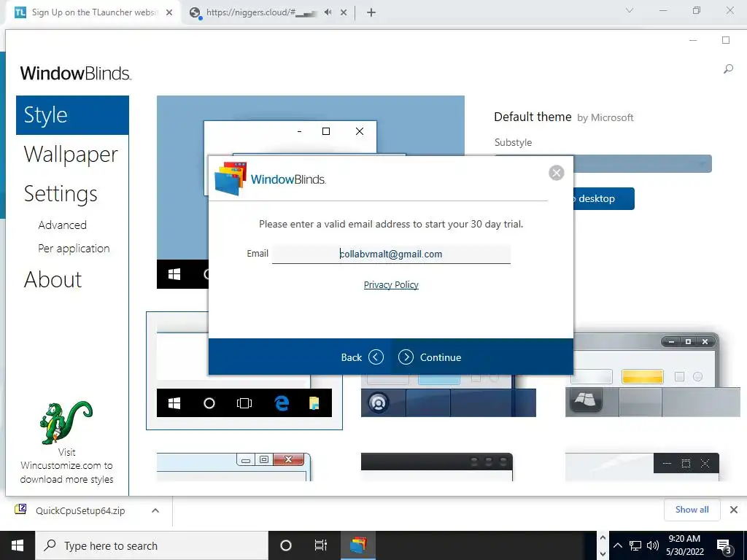Show hidden system tray icons
This screenshot has width=747, height=560.
(x=617, y=545)
